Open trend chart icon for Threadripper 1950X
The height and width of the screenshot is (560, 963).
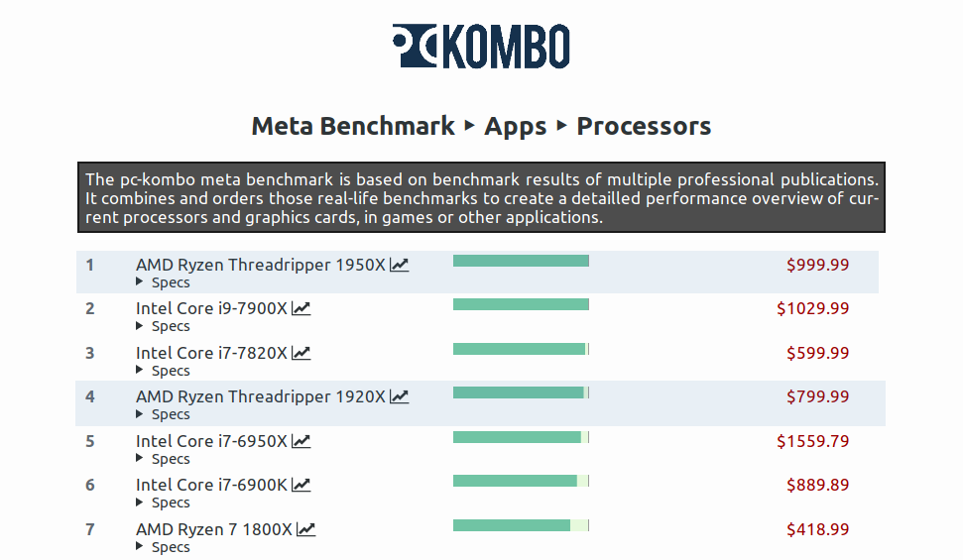[x=400, y=265]
